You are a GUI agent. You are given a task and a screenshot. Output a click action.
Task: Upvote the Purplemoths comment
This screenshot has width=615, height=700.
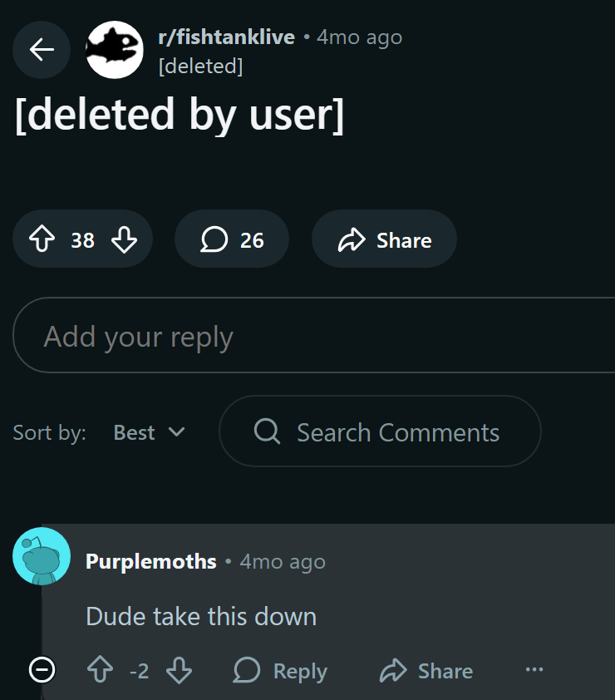(100, 671)
